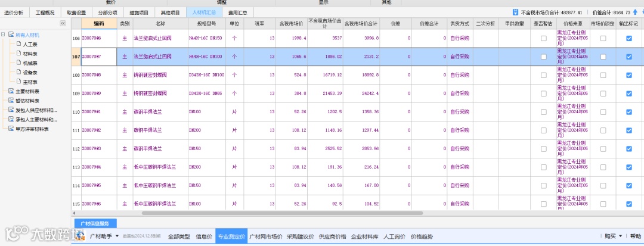644x246 pixels.
Task: Switch to the 工程概况 tab
Action: pos(45,13)
